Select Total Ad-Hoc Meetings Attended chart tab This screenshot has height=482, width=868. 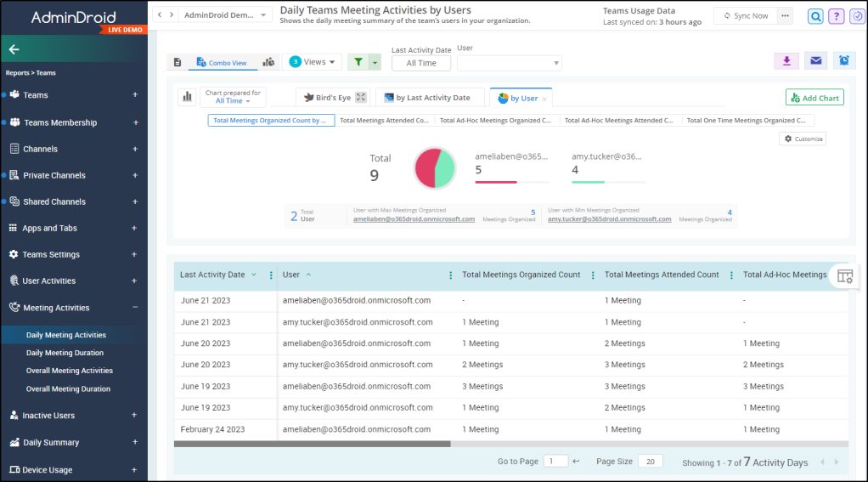(619, 120)
